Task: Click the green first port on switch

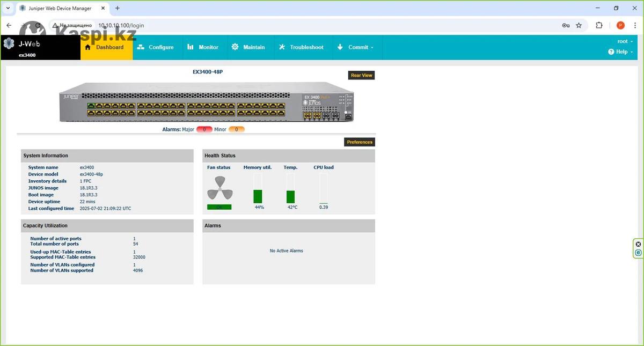Action: [91, 106]
